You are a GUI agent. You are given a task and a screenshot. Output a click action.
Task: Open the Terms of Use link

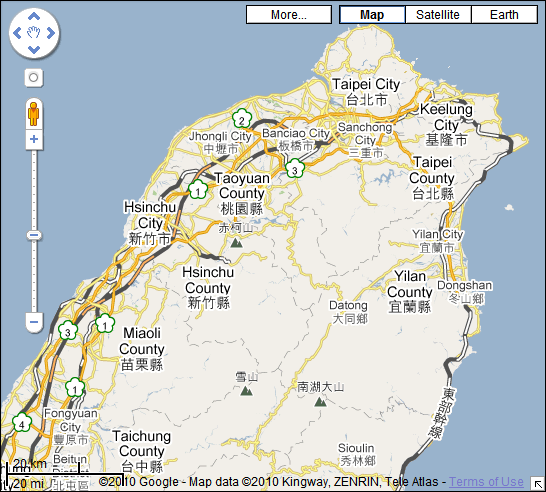(x=486, y=482)
